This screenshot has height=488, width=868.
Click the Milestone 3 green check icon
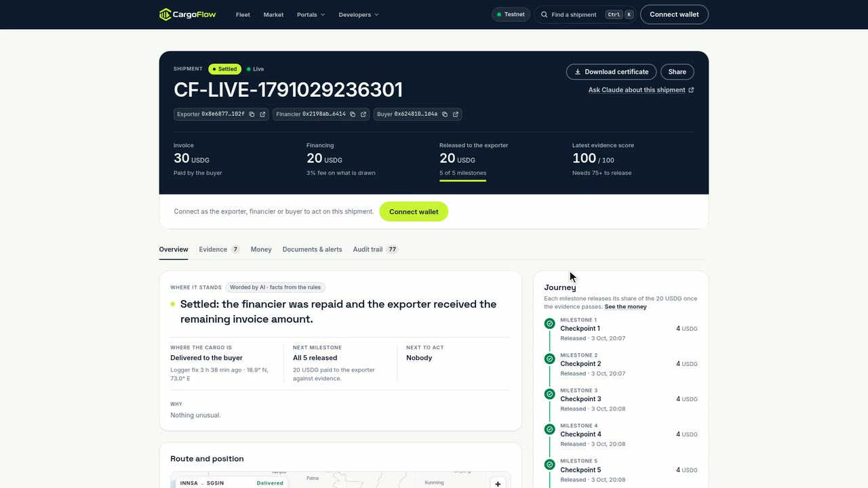(550, 394)
